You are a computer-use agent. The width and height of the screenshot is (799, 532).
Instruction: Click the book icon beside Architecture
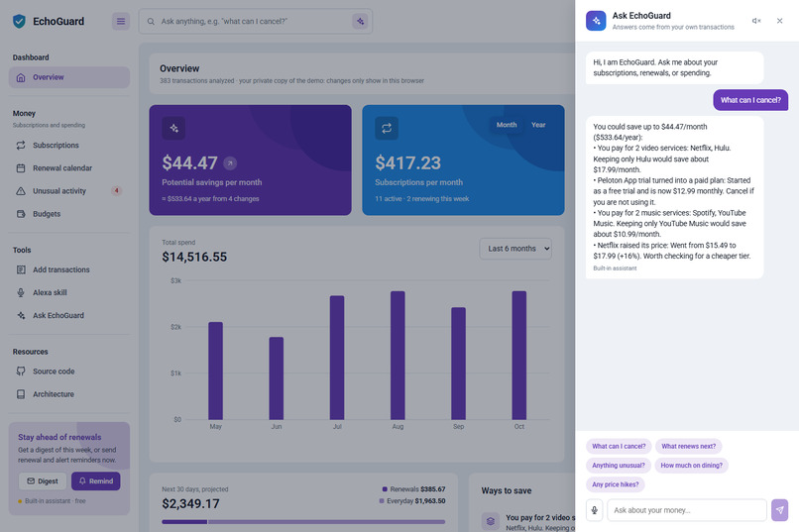(x=21, y=394)
